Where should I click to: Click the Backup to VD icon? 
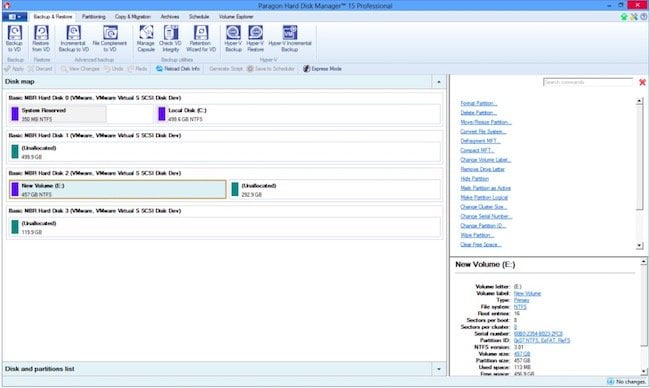click(15, 38)
